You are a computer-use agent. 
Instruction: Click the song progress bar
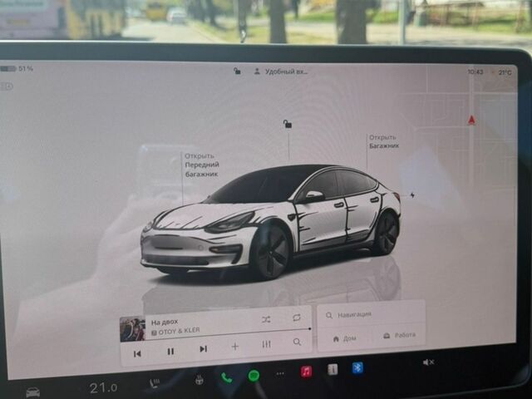tap(229, 333)
